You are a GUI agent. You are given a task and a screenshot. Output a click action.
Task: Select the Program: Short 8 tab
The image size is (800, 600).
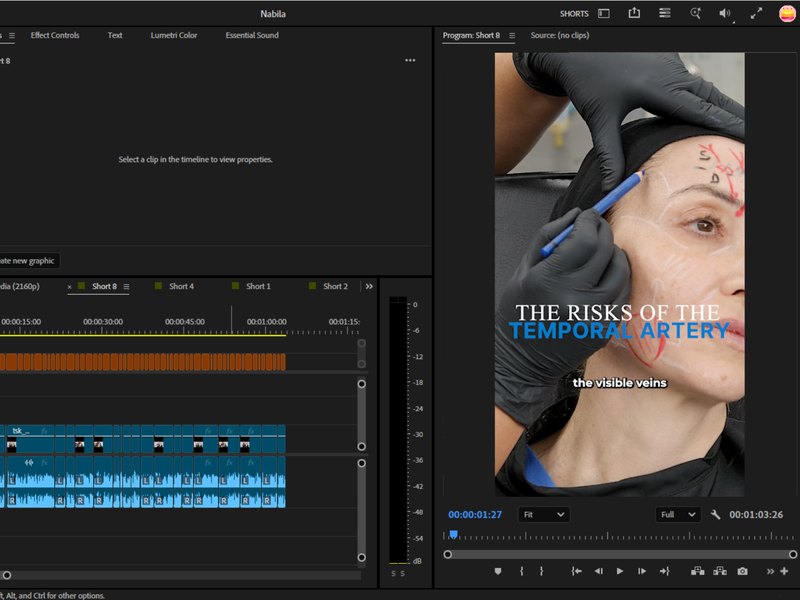click(x=471, y=35)
